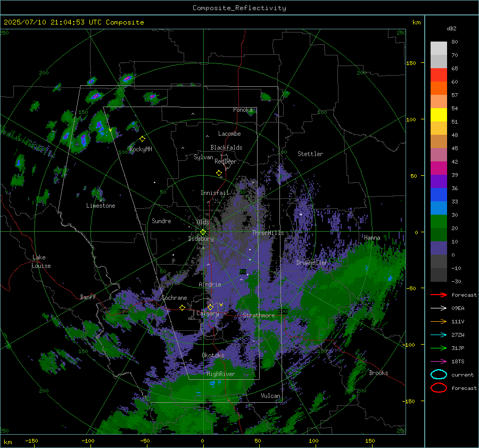Click the 80 value on dBZ scale
479x448 pixels.
point(455,42)
